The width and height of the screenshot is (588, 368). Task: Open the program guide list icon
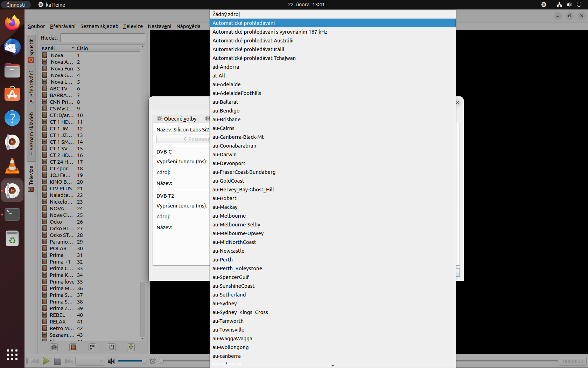click(x=92, y=347)
